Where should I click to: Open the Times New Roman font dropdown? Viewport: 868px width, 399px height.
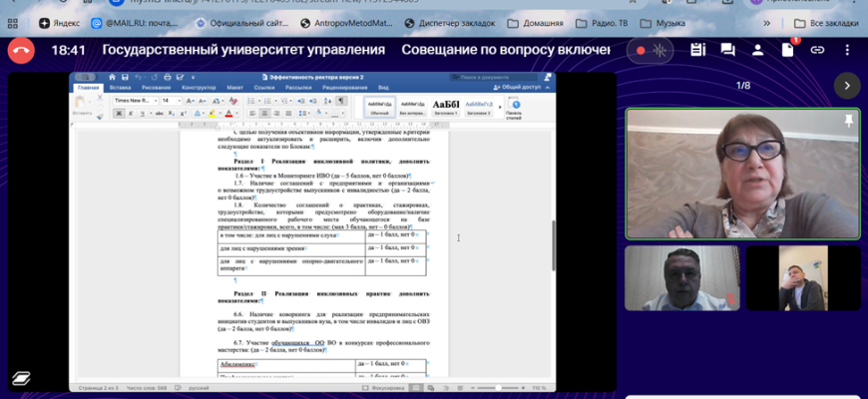(x=136, y=101)
